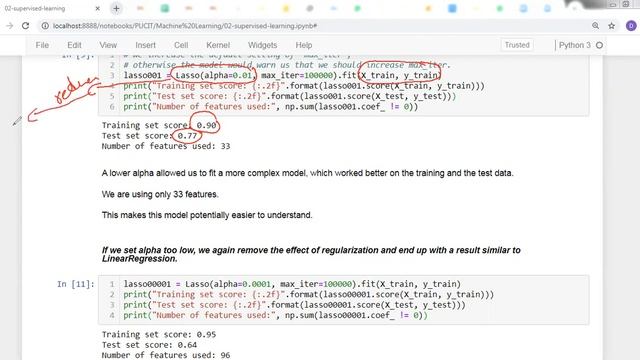Open the Widgets menu
The height and width of the screenshot is (360, 640).
[262, 45]
